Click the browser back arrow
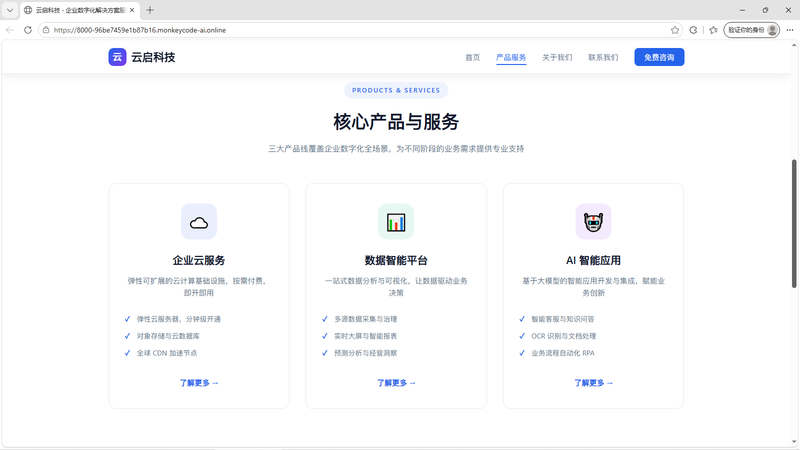 tap(10, 30)
